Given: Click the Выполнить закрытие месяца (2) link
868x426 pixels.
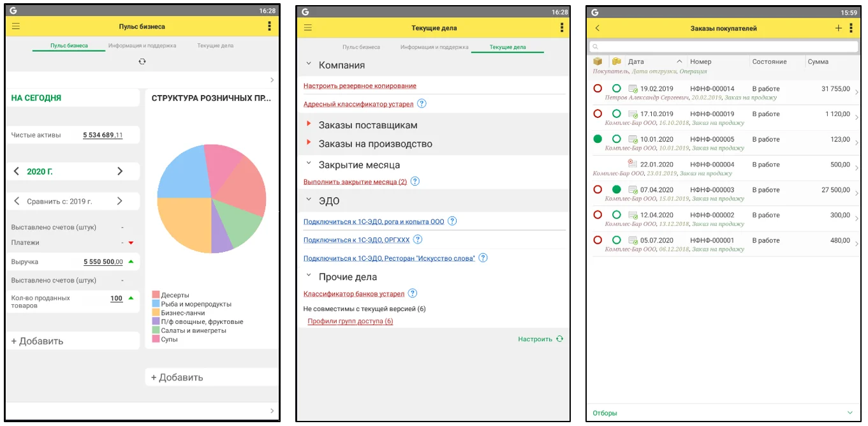Looking at the screenshot, I should pos(355,182).
